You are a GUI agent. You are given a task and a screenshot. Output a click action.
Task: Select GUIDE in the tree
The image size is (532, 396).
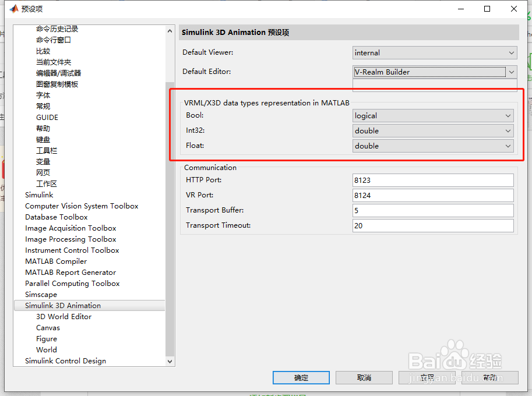point(47,117)
